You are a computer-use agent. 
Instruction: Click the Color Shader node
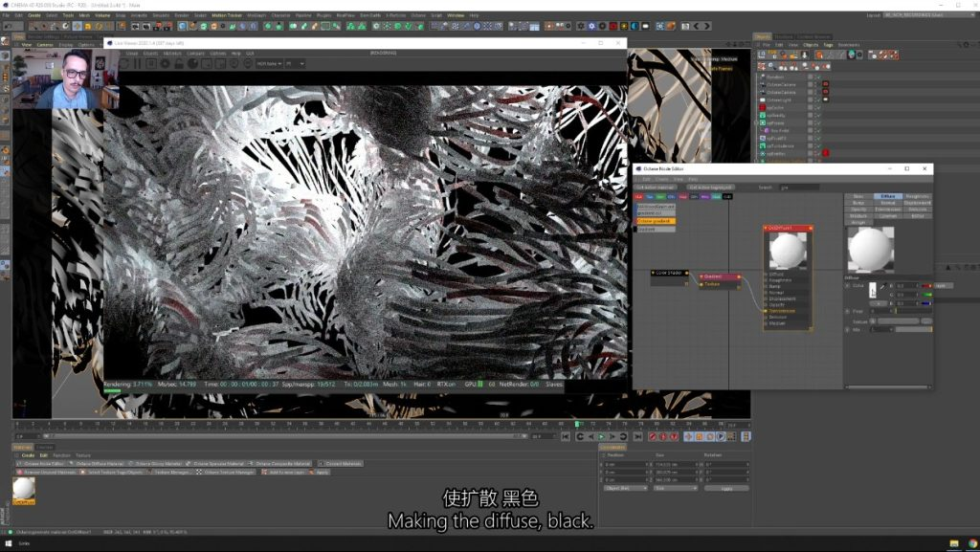667,273
